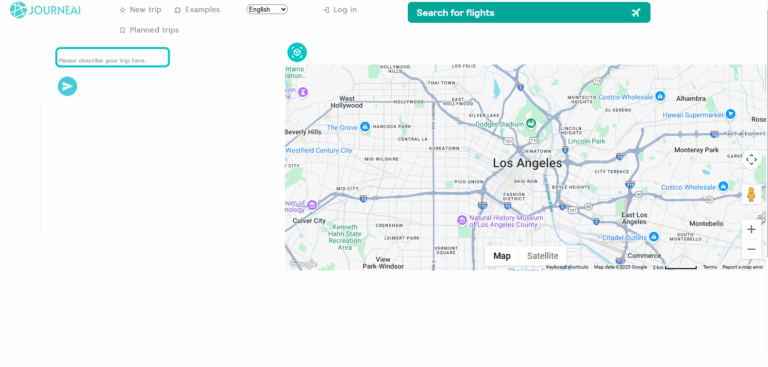Open the English language dropdown
Screen dimensions: 768x367
[x=267, y=9]
